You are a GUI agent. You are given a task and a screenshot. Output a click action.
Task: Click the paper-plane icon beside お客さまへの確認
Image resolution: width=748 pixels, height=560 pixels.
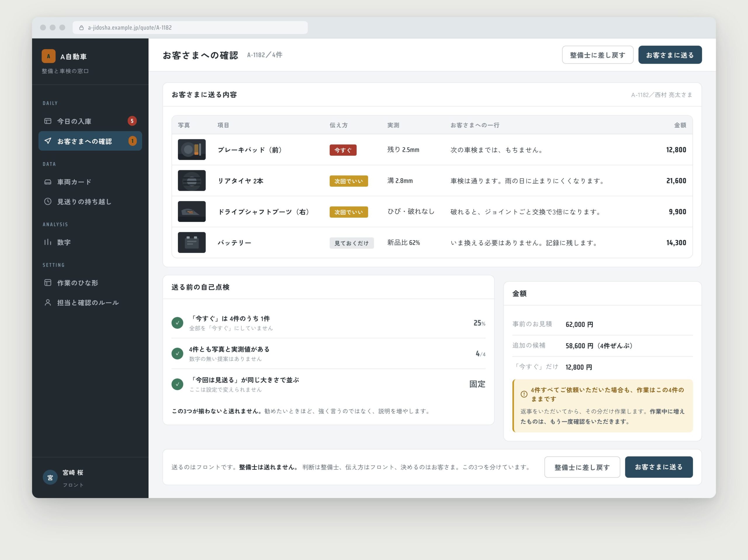pyautogui.click(x=48, y=141)
